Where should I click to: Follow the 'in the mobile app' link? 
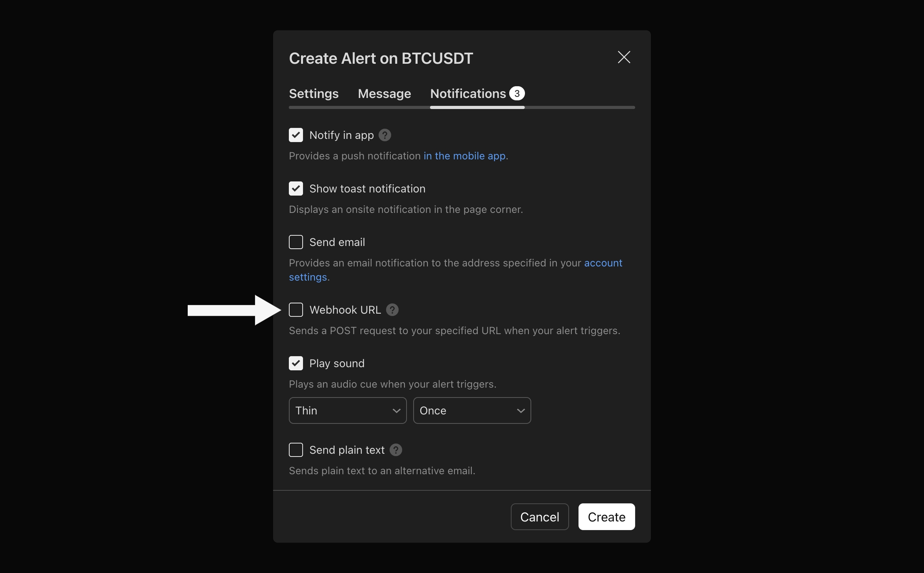pos(464,156)
